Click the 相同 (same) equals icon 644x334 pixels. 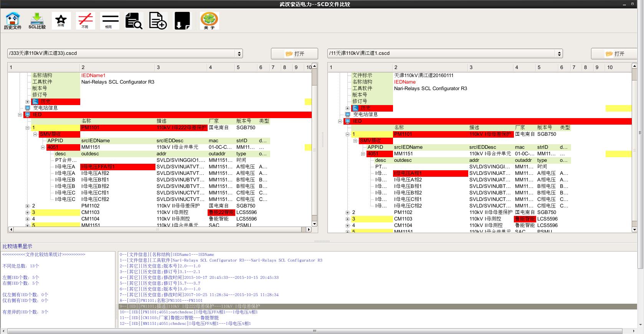(109, 21)
